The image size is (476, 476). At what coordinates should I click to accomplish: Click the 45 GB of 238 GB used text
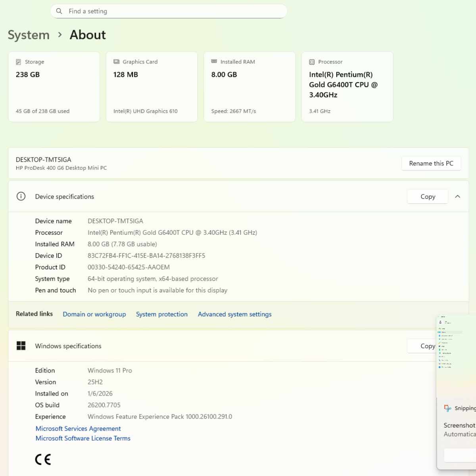42,111
